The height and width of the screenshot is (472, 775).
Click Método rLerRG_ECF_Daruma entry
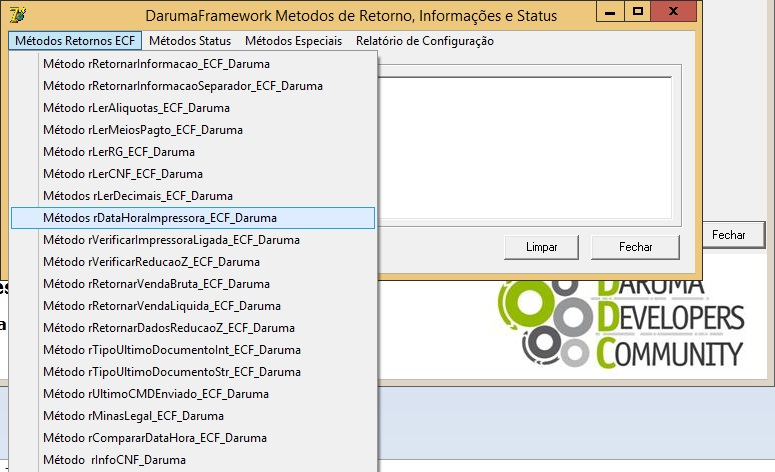pos(193,152)
